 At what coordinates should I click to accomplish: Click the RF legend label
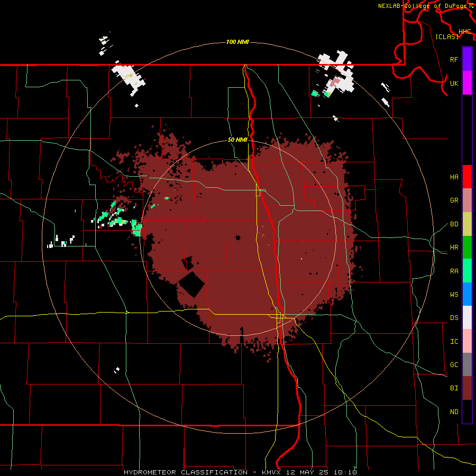point(454,59)
